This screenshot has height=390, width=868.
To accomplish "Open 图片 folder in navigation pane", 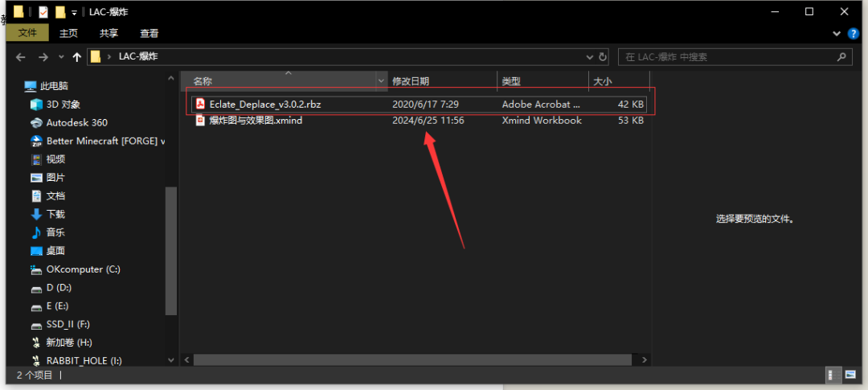I will click(x=55, y=177).
